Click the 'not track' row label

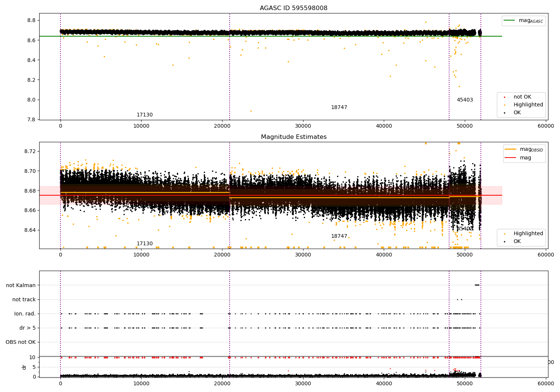point(24,300)
